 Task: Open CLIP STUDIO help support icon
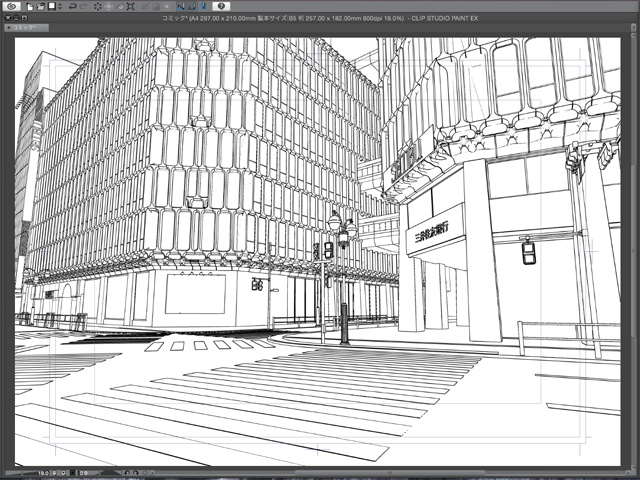tap(221, 7)
